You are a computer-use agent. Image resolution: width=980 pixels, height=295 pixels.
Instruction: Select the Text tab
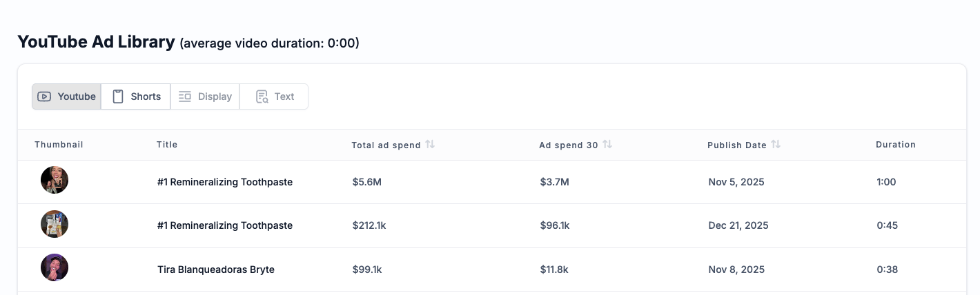tap(274, 96)
